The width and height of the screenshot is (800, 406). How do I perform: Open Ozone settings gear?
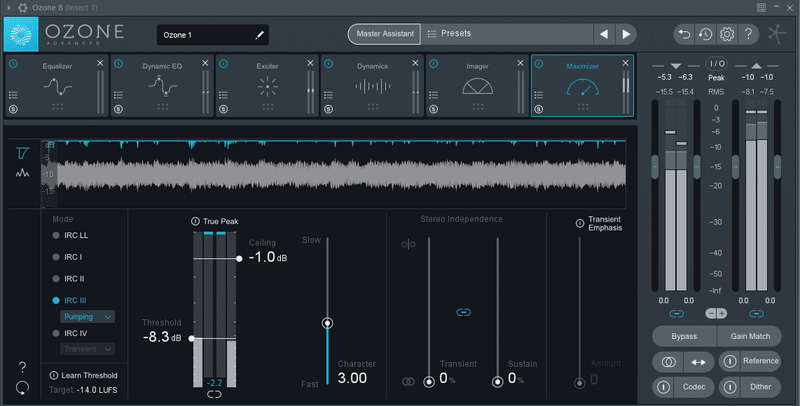727,34
